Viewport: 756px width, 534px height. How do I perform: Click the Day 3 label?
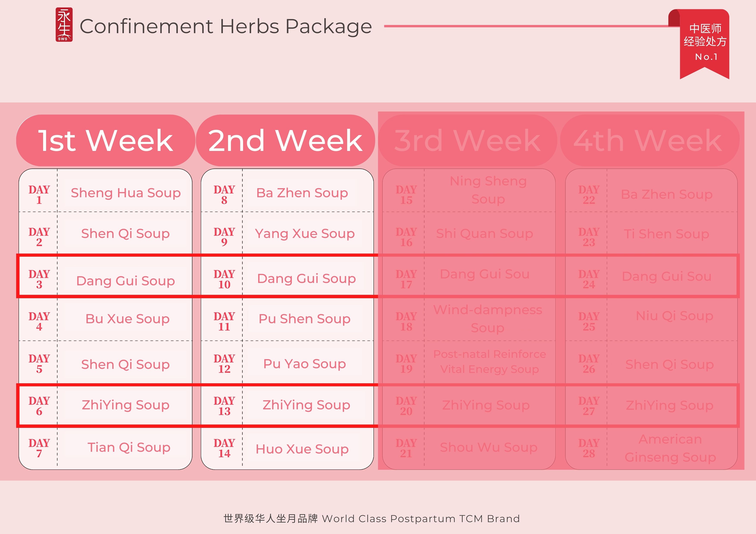[39, 279]
